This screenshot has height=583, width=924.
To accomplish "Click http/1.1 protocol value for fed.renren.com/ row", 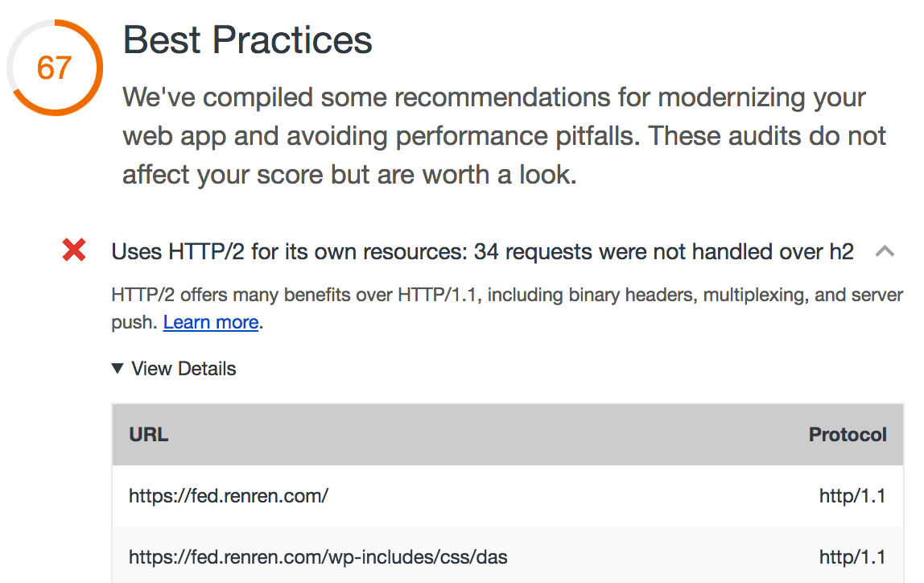I will coord(852,496).
